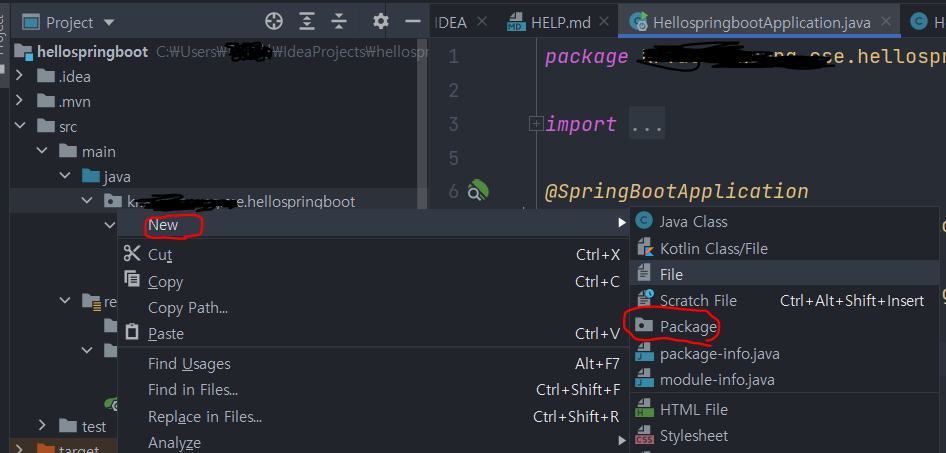The image size is (946, 453).
Task: Select the main folder row
Action: point(219,152)
